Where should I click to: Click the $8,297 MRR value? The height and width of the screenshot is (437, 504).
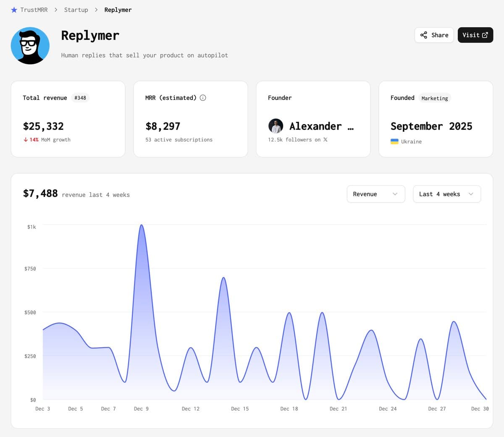[163, 126]
